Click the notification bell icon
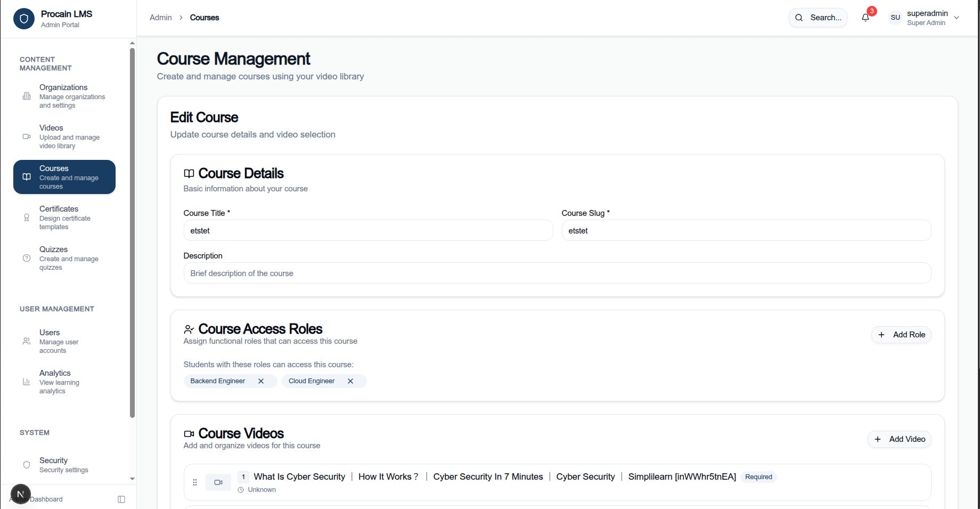Image resolution: width=980 pixels, height=509 pixels. point(865,18)
